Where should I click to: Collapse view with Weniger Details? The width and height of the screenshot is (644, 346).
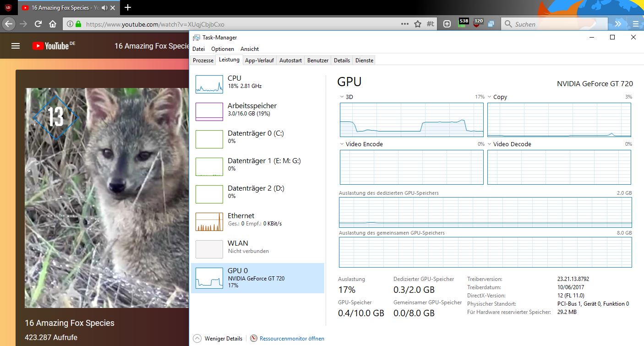click(218, 339)
